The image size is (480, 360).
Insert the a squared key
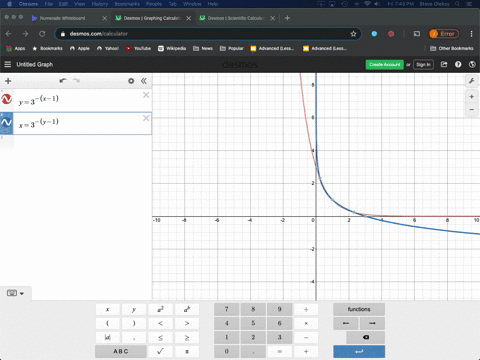click(160, 309)
